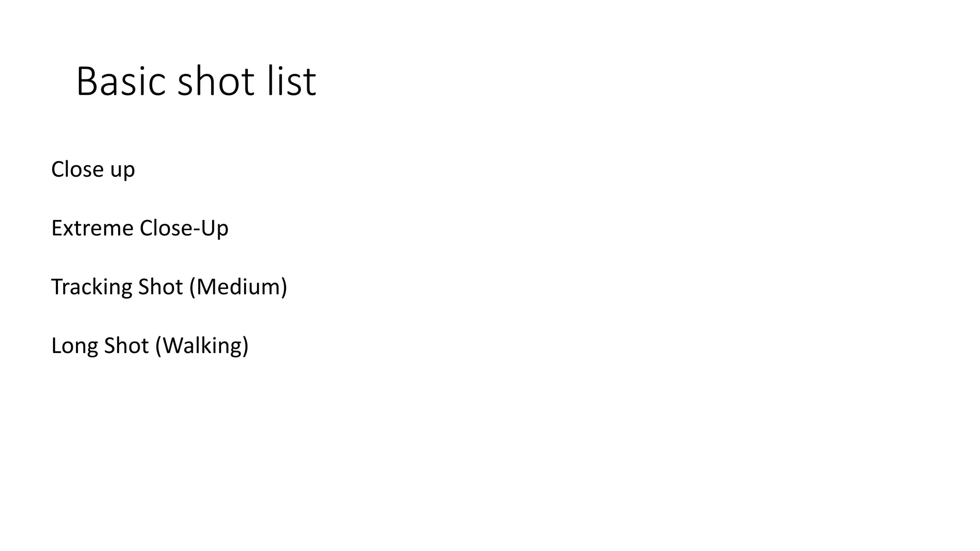
Task: Click the capital "T" in "Tracking"
Action: [57, 287]
